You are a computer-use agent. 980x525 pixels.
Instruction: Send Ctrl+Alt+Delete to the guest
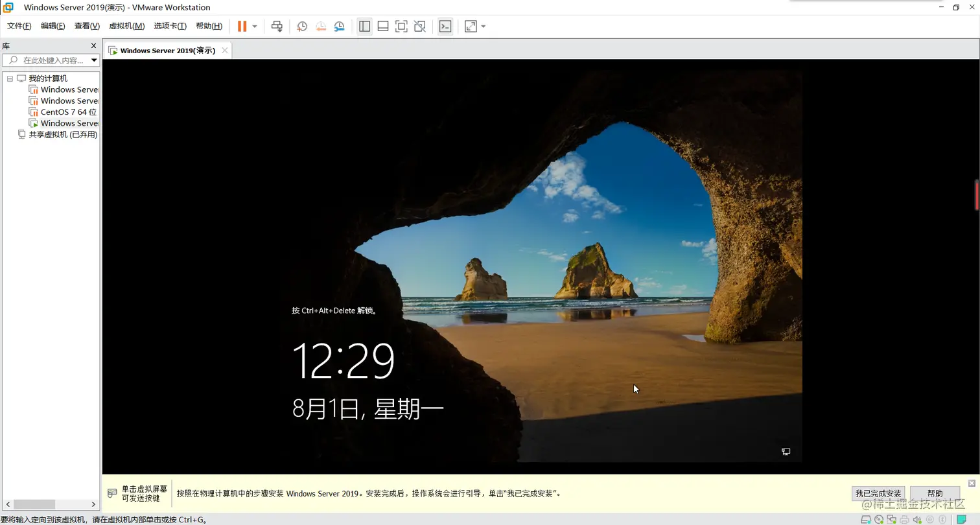pyautogui.click(x=277, y=26)
